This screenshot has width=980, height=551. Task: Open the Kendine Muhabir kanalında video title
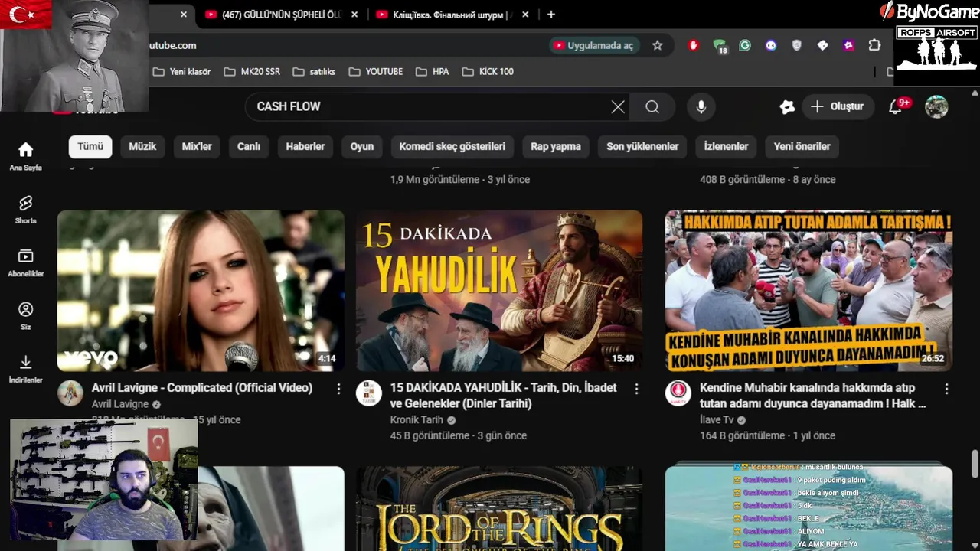[x=812, y=396]
